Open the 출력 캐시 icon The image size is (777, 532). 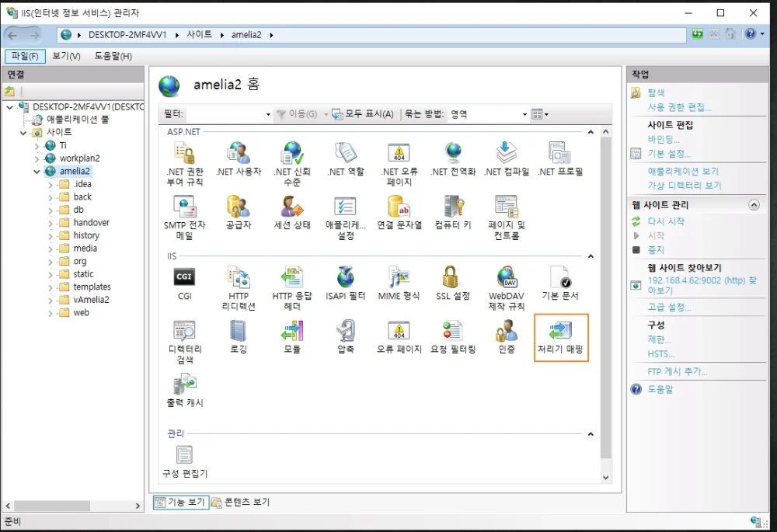[x=185, y=391]
